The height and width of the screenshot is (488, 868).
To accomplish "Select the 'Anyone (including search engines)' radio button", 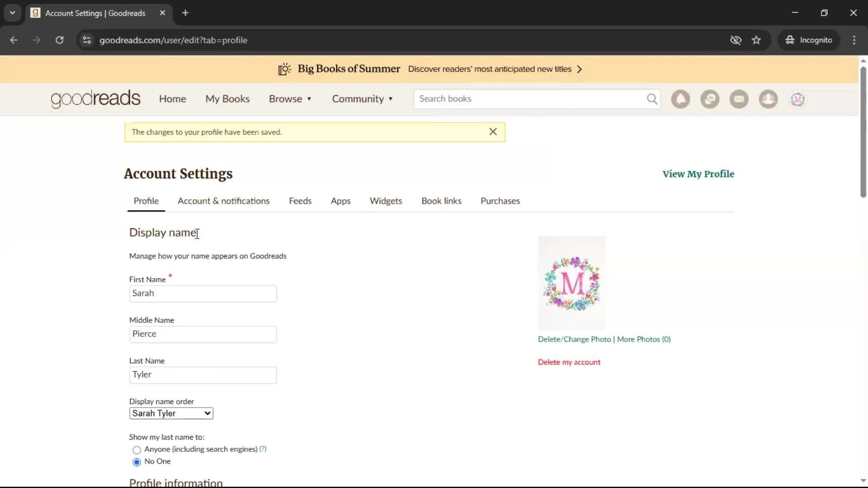I will (x=137, y=450).
